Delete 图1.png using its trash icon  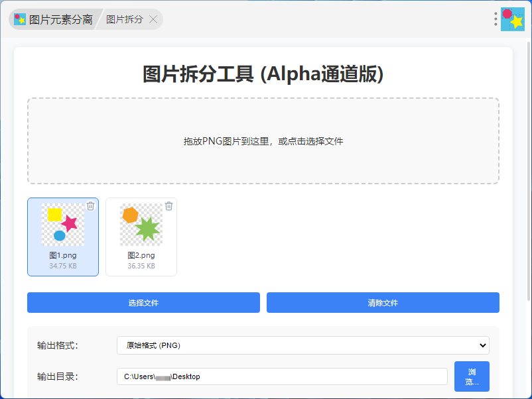point(91,206)
